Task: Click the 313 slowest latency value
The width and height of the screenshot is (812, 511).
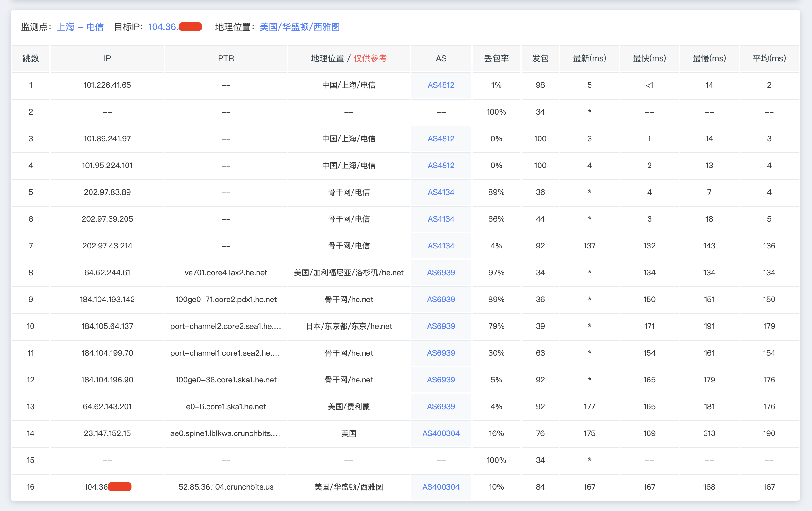Action: (x=709, y=433)
